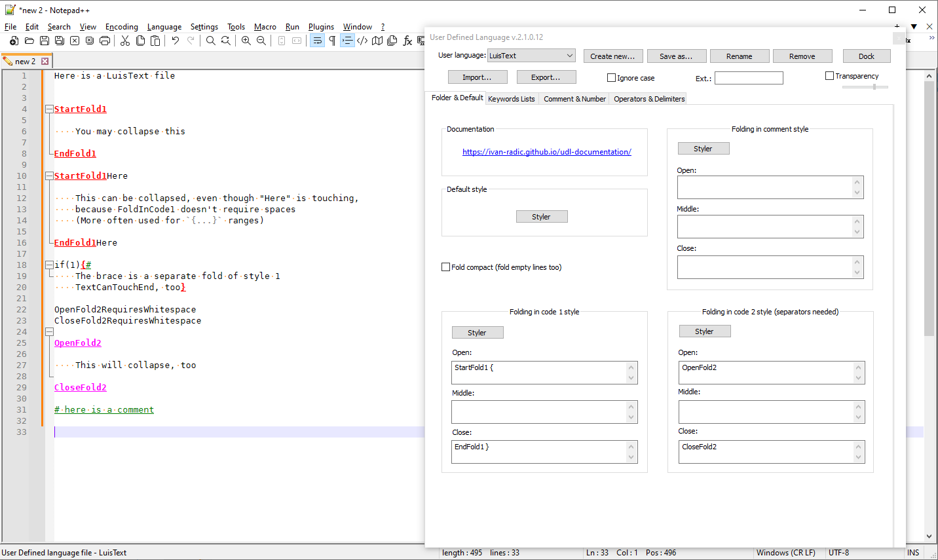This screenshot has width=938, height=560.
Task: Click the Print toolbar icon
Action: [x=105, y=41]
